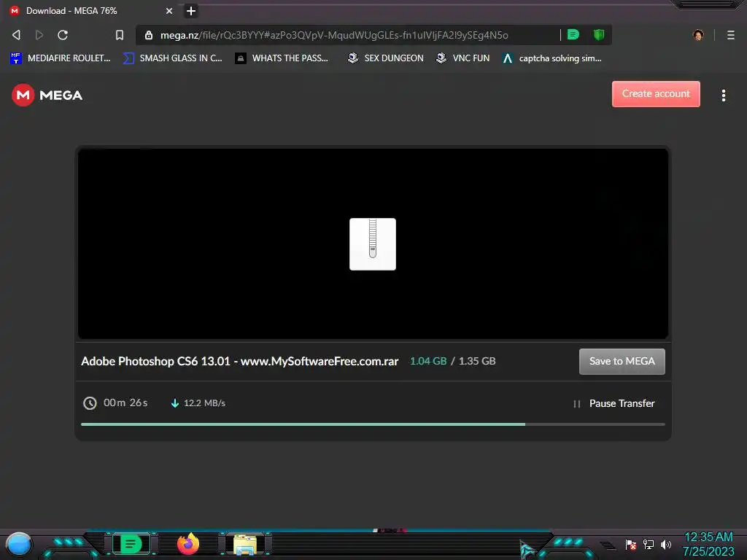Viewport: 747px width, 560px height.
Task: Open the Start orb on taskbar
Action: coord(19,545)
